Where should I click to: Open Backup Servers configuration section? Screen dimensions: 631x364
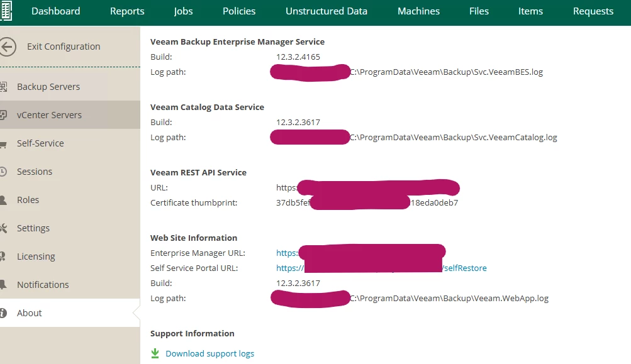coord(70,87)
